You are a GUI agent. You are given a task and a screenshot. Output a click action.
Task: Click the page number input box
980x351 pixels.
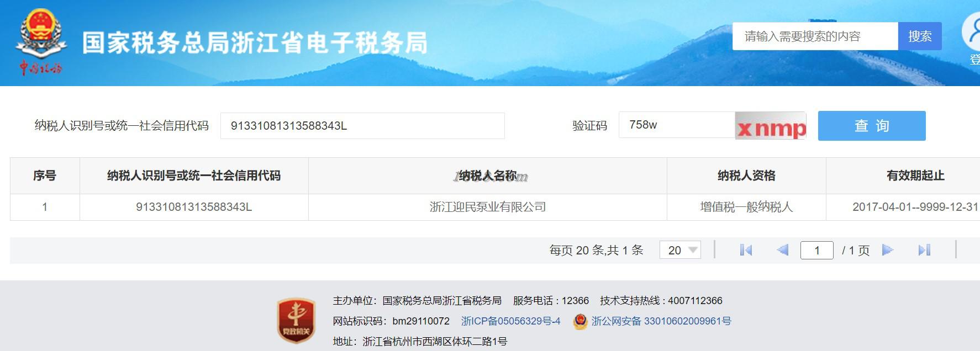click(816, 251)
